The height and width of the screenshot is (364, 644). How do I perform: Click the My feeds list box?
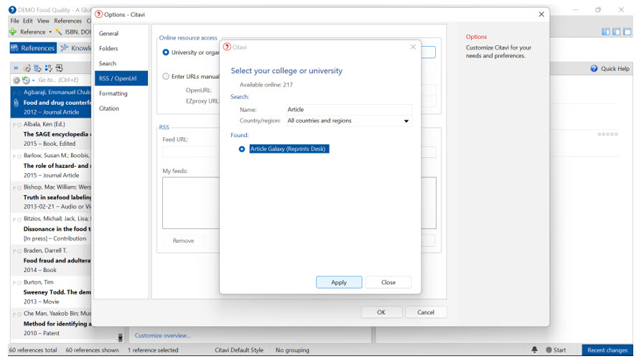click(x=191, y=203)
